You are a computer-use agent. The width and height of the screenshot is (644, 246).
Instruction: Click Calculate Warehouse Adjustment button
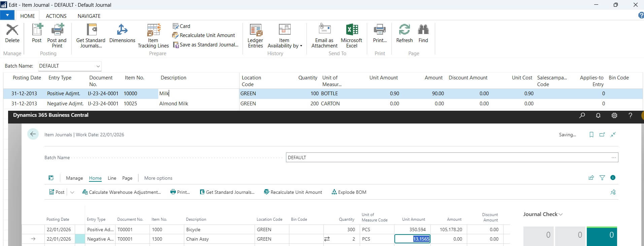[122, 192]
